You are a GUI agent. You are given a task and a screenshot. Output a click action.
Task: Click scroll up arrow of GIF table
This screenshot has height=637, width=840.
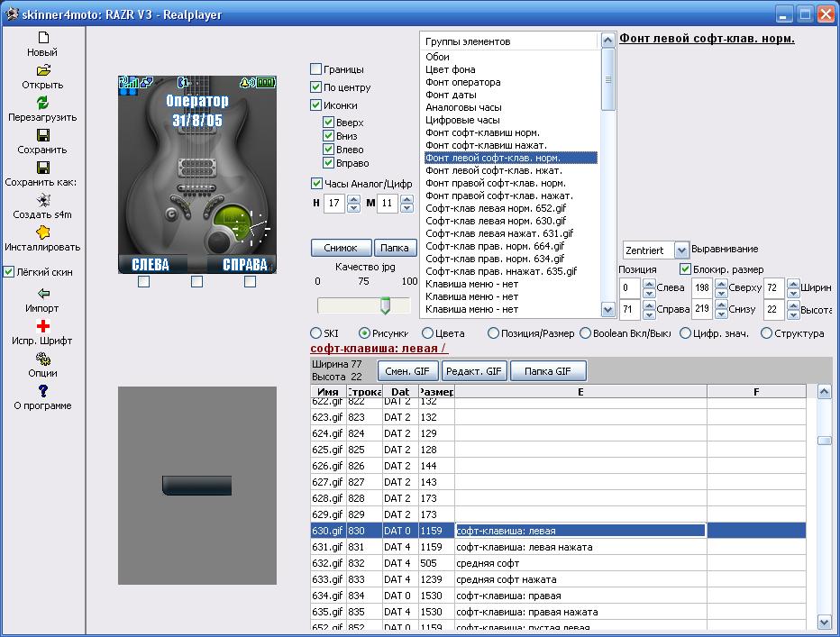pyautogui.click(x=824, y=392)
